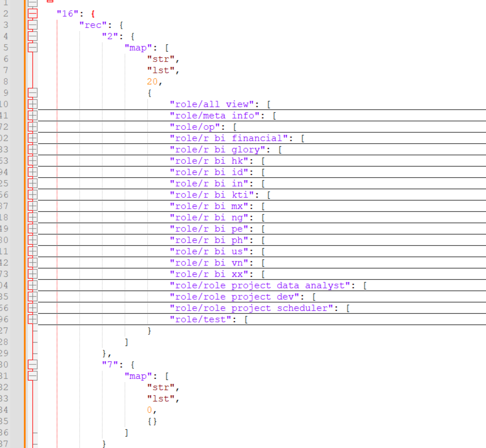The width and height of the screenshot is (486, 448).
Task: Click the "role/r_bi_financial" key
Action: [229, 138]
